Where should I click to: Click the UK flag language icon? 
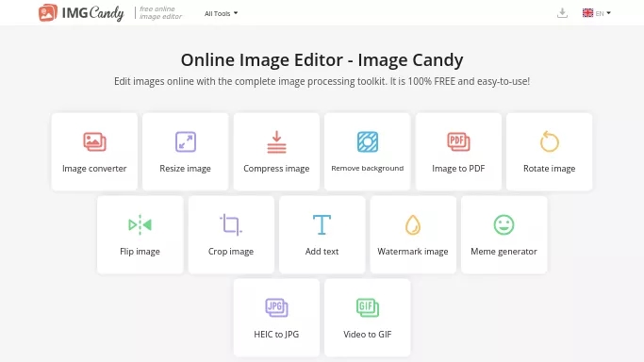click(587, 13)
